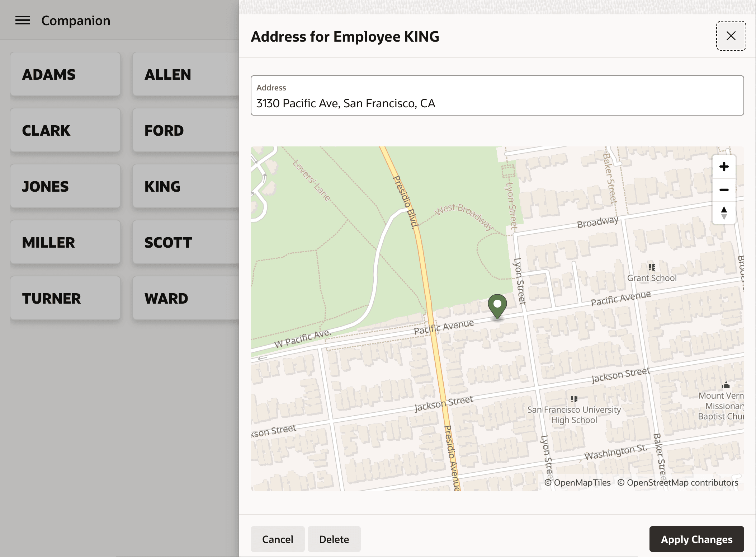Open the ALLEN employee card

click(x=186, y=74)
